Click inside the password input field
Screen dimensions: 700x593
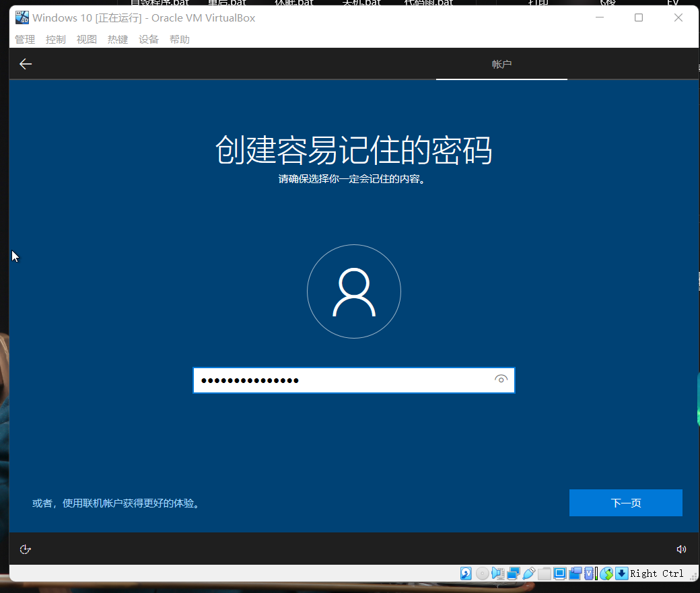337,380
